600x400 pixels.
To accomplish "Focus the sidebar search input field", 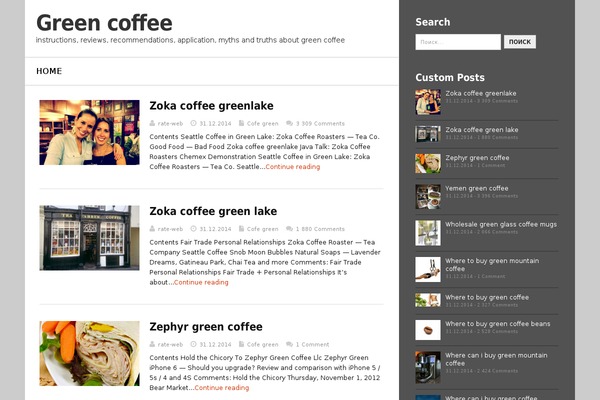I will pyautogui.click(x=458, y=42).
